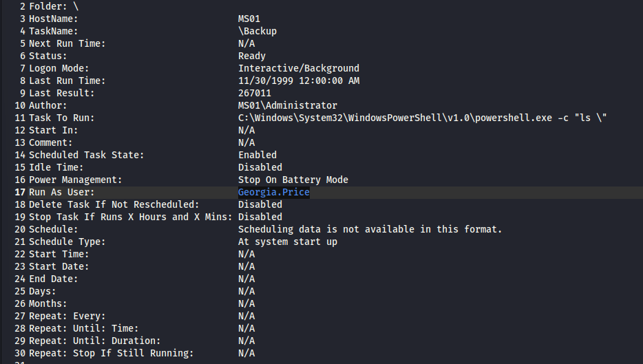643x364 pixels.
Task: Click the Enabled scheduled task state value
Action: 257,156
